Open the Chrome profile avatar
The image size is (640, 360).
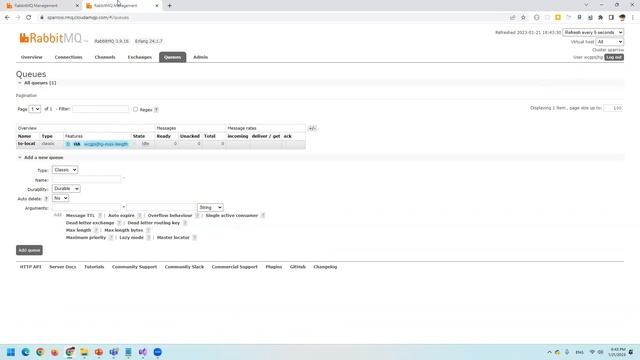coord(622,18)
